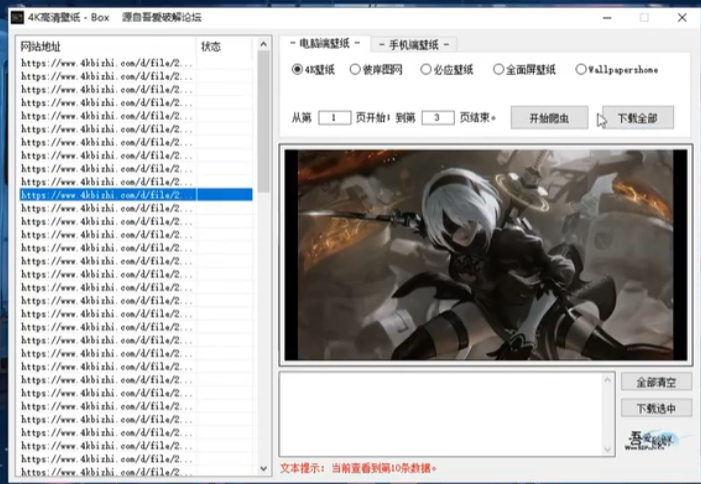Choose the 全面屏壁纸 source
701x484 pixels.
coord(524,69)
